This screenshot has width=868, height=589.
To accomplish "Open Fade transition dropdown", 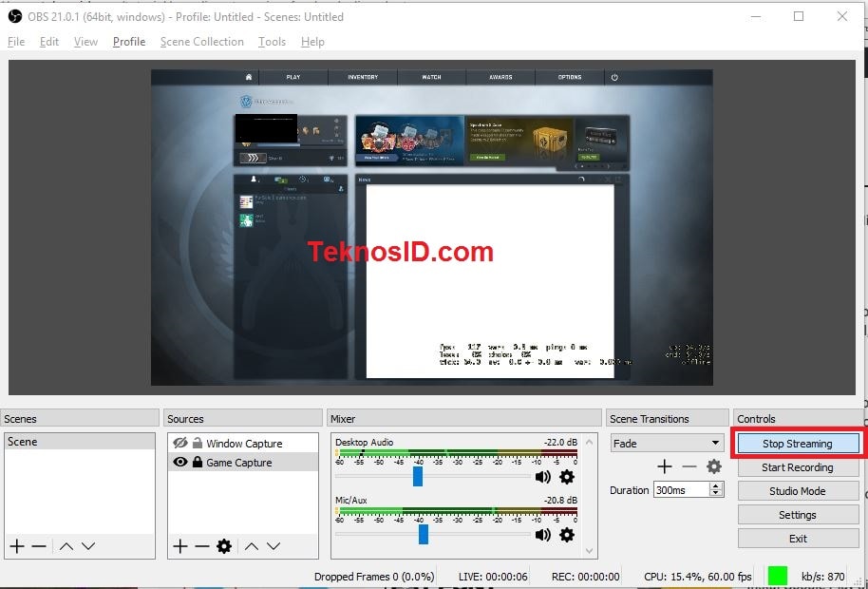I will [x=667, y=444].
